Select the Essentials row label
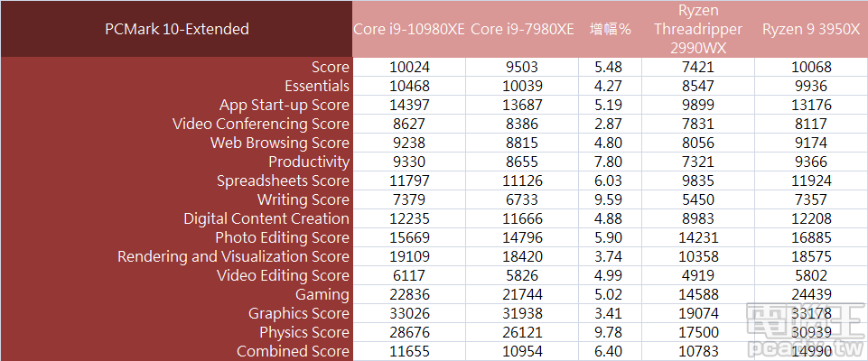 point(317,87)
